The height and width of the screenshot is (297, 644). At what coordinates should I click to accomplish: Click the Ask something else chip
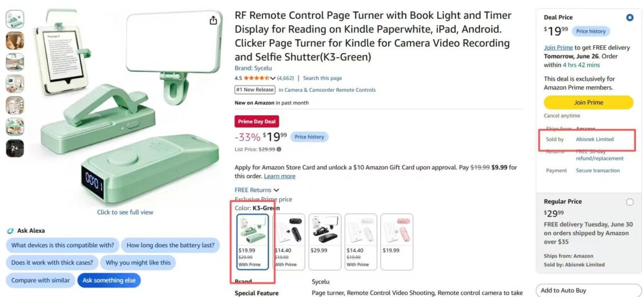pyautogui.click(x=109, y=280)
